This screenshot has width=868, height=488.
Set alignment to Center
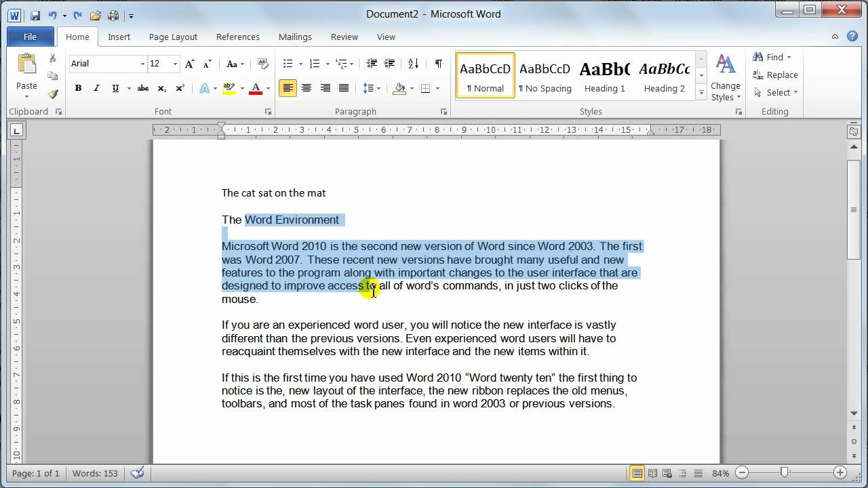[307, 88]
